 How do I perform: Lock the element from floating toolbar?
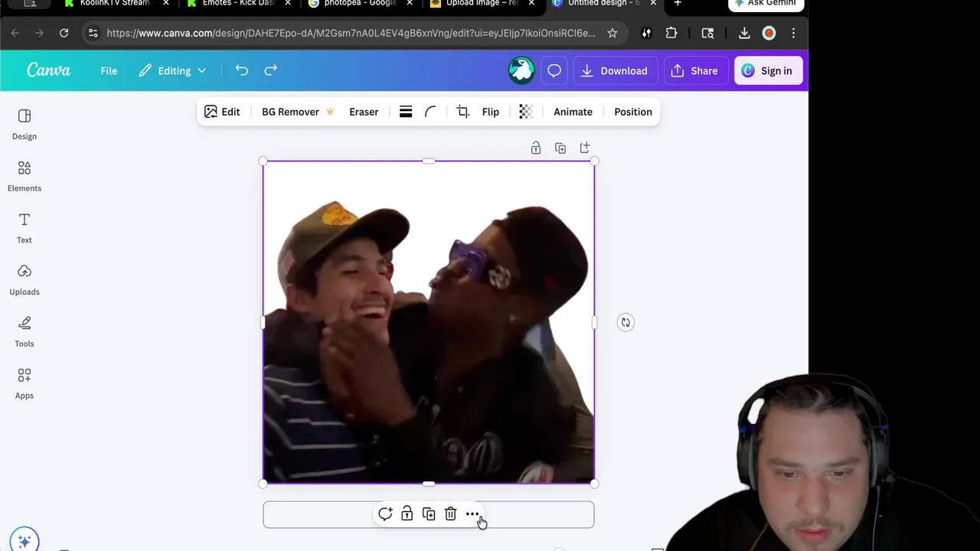[407, 514]
